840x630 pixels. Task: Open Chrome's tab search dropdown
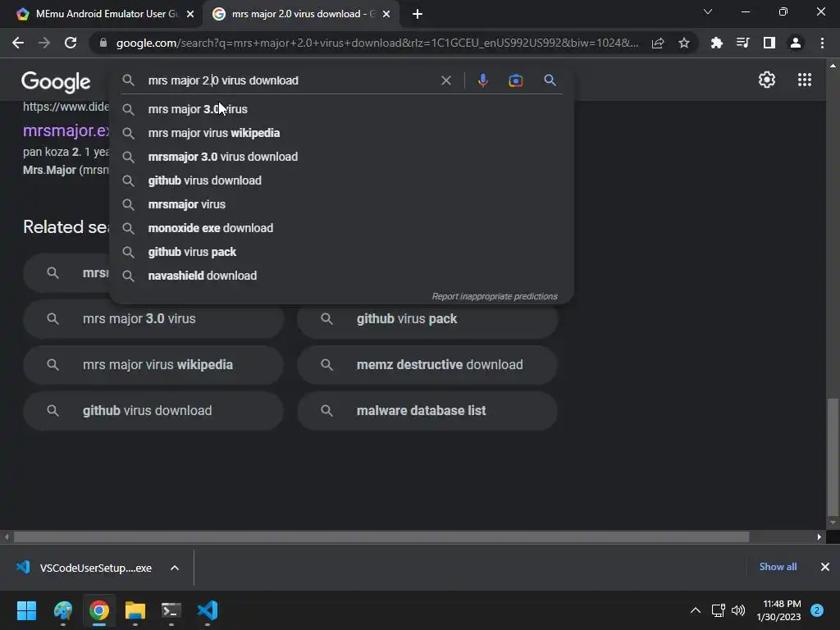(x=708, y=11)
